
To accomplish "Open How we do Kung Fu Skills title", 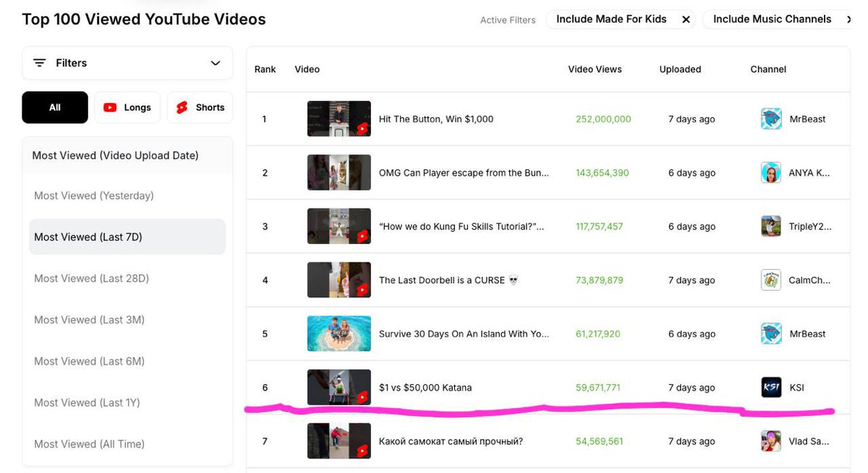I will click(x=461, y=226).
